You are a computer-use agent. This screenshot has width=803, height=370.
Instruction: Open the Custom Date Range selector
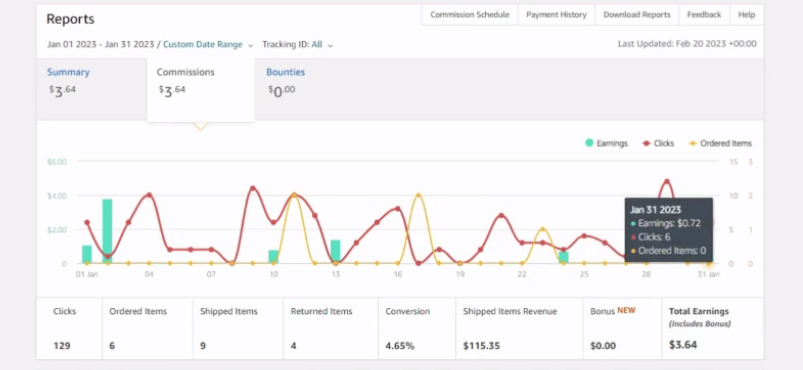point(203,45)
